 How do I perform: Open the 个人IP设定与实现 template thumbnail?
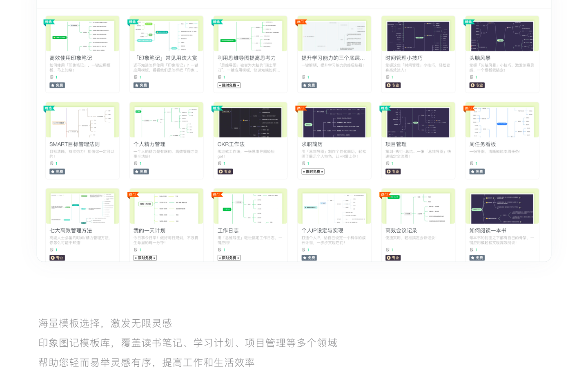coord(334,208)
